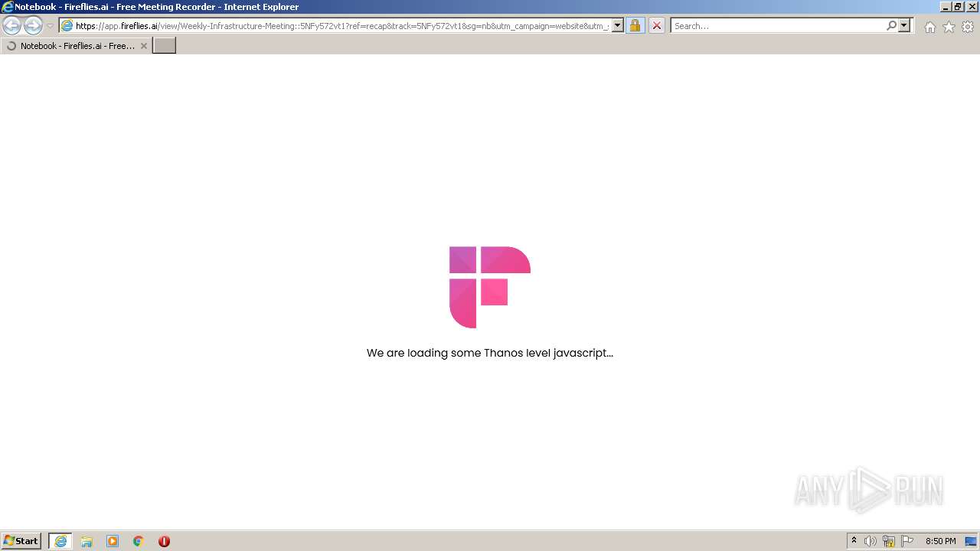The width and height of the screenshot is (980, 551).
Task: Launch Google Chrome from the taskbar
Action: coord(139,541)
